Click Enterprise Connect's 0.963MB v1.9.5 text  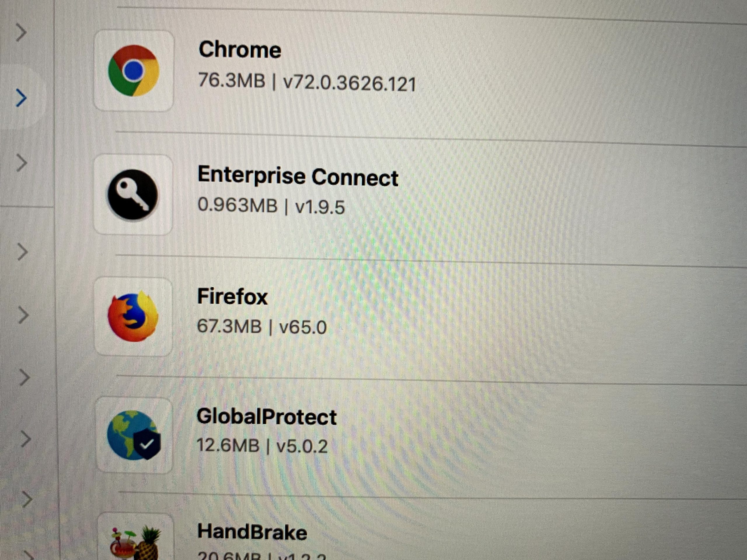coord(271,206)
